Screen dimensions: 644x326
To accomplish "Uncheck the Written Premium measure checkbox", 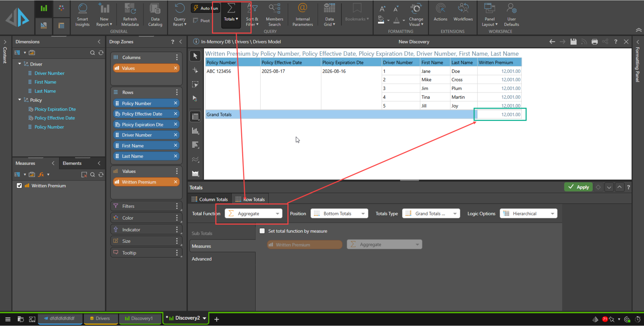I will [x=19, y=185].
